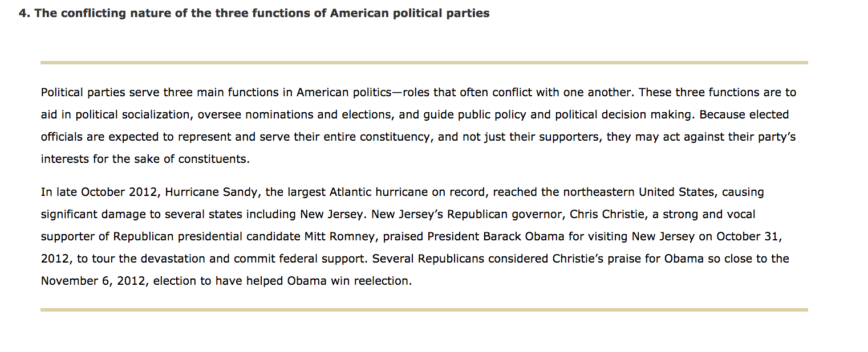Click 'In late October 2012' opening the second paragraph
Screen dimensions: 868x352
tap(99, 192)
